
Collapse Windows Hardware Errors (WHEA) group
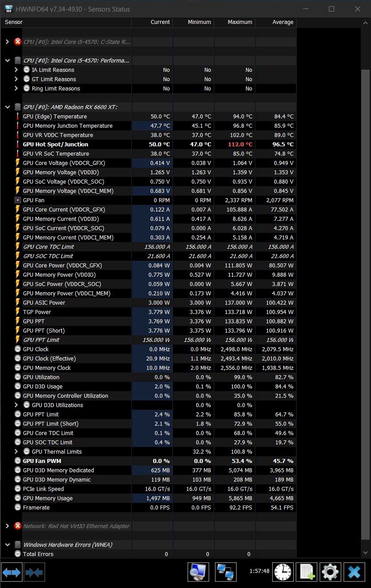click(x=7, y=545)
